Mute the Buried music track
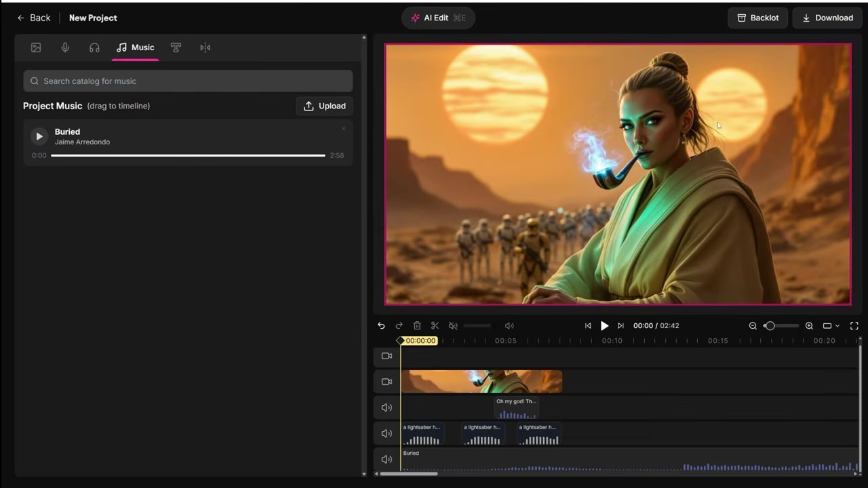 pyautogui.click(x=387, y=459)
